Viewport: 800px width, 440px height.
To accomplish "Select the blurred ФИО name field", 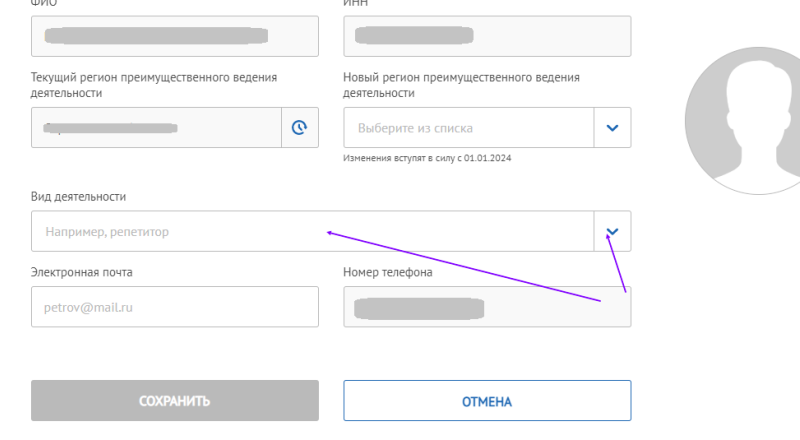I will coord(175,36).
